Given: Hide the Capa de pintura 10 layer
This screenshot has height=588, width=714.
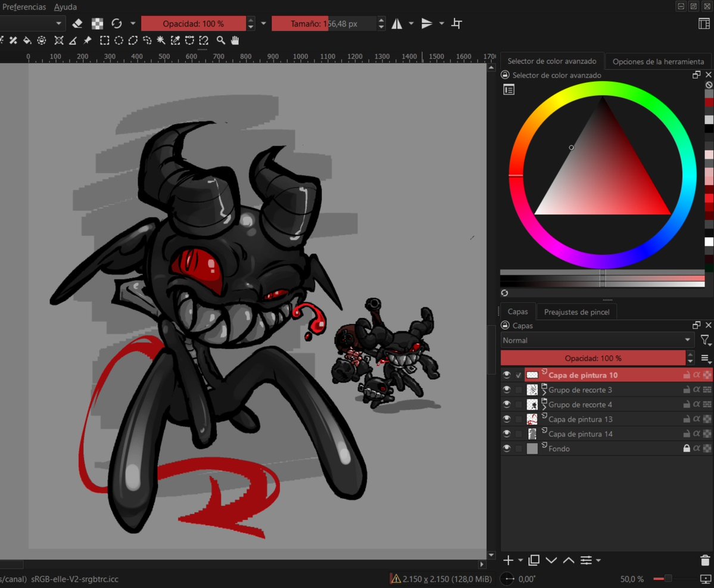Looking at the screenshot, I should [507, 375].
